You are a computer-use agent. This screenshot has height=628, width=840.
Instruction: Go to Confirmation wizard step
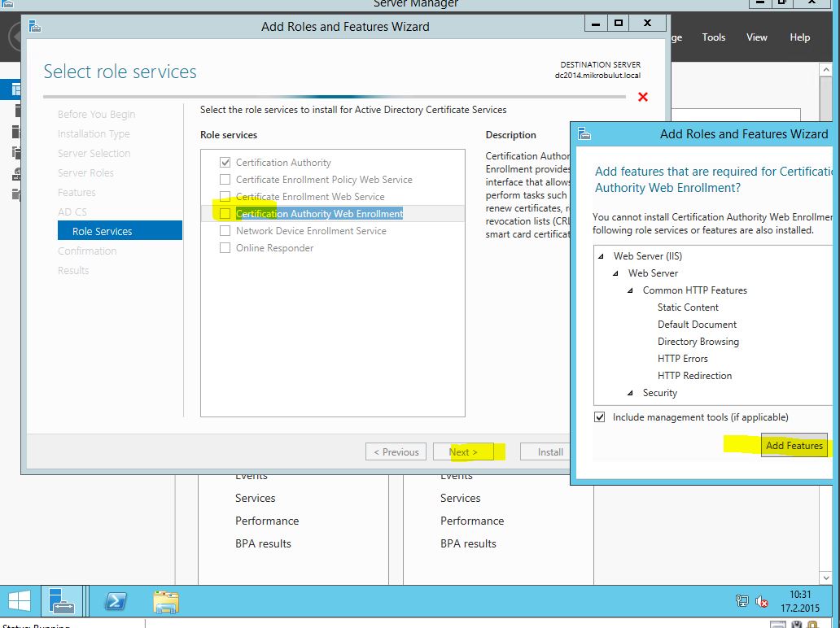[87, 251]
